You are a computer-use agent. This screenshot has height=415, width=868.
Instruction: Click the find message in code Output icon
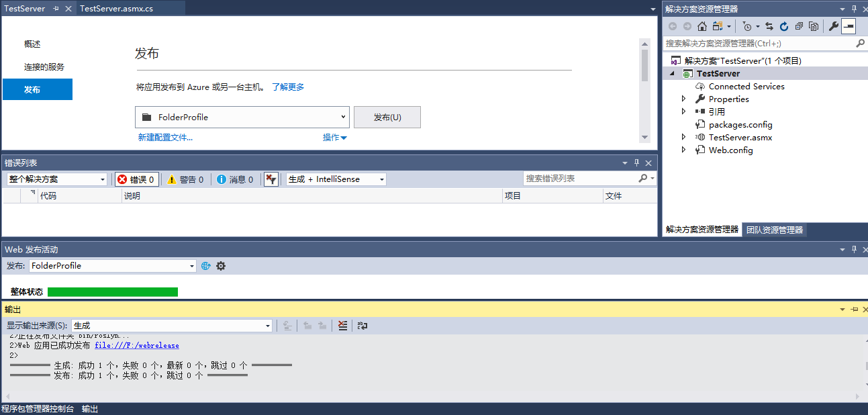pos(287,326)
